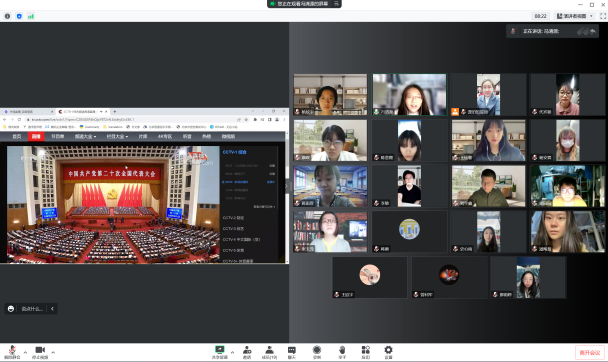The image size is (608, 362).
Task: Click the red leave meeting button
Action: point(589,352)
